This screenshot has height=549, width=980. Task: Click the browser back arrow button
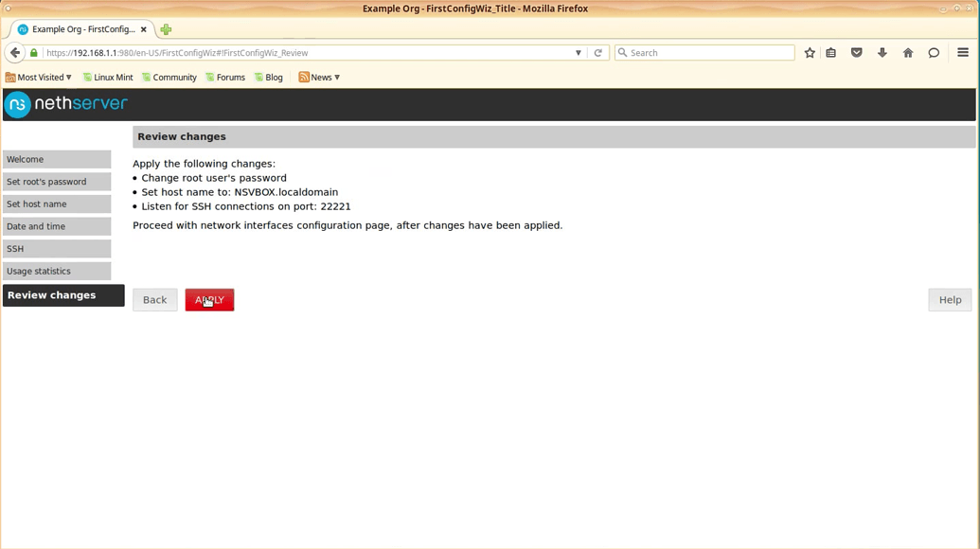pos(15,53)
